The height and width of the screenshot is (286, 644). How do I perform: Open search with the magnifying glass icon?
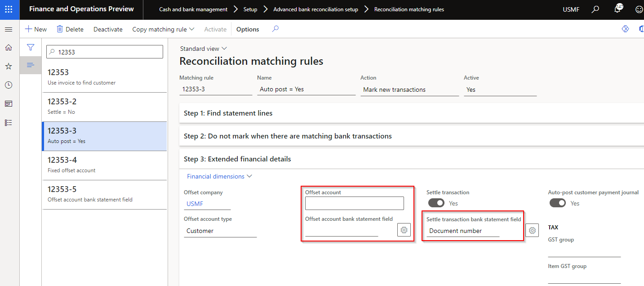[595, 9]
